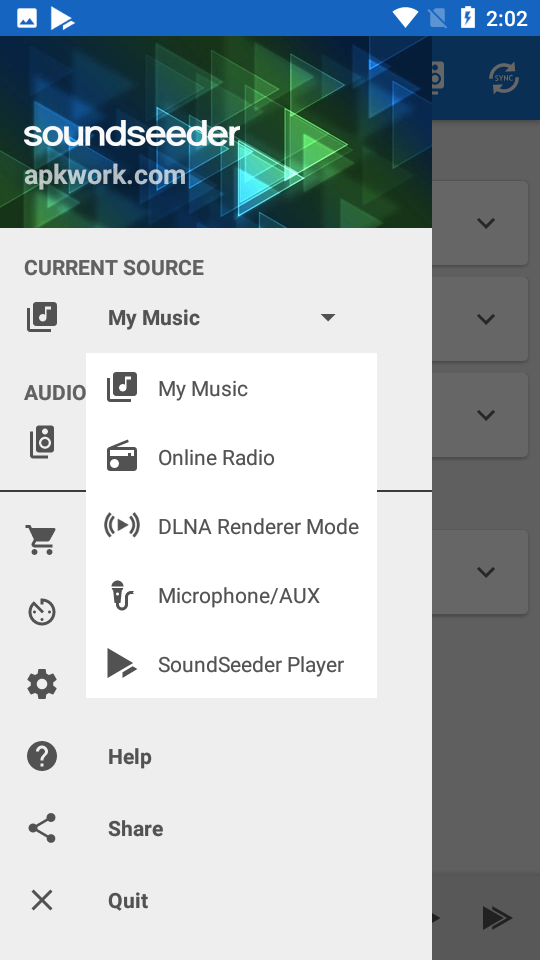540x960 pixels.
Task: Expand the third card chevron behind drawer
Action: (486, 415)
